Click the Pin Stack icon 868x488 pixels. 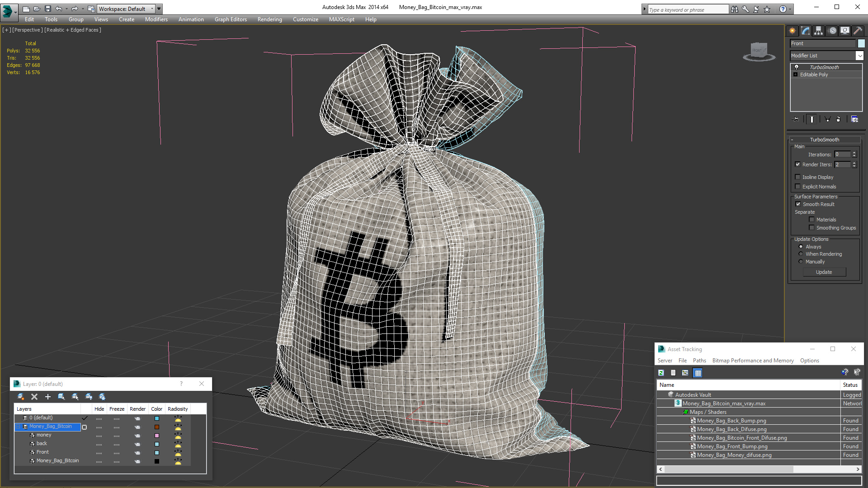pyautogui.click(x=796, y=119)
